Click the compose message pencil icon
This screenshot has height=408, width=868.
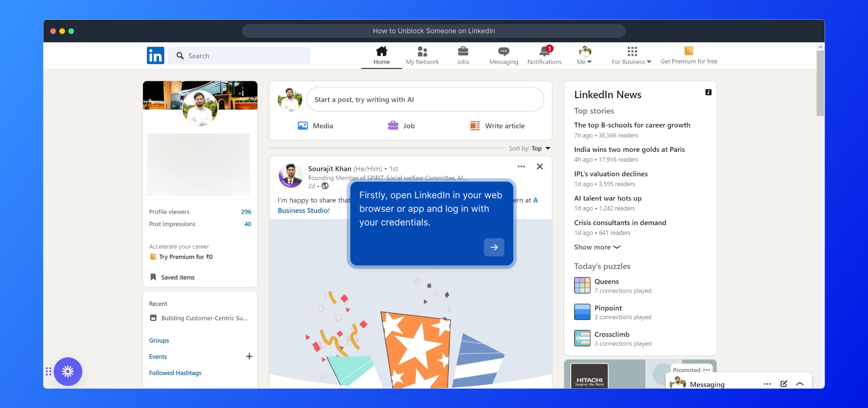tap(784, 383)
